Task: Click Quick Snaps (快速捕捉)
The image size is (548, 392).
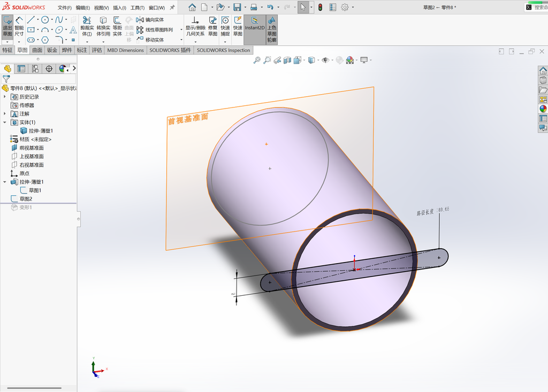Action: pos(225,27)
